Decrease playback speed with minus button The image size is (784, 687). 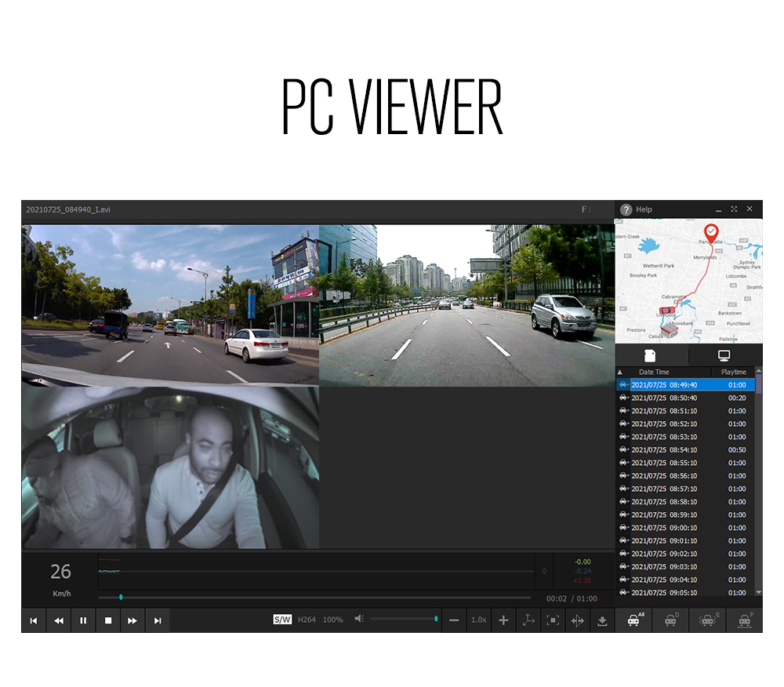point(453,620)
